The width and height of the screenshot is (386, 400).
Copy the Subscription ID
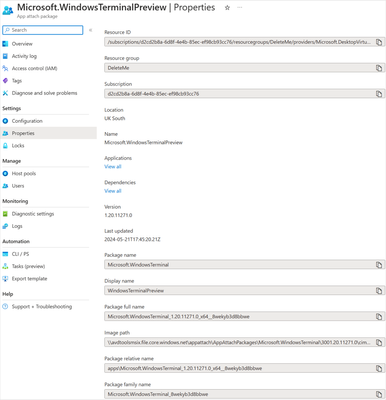point(379,94)
